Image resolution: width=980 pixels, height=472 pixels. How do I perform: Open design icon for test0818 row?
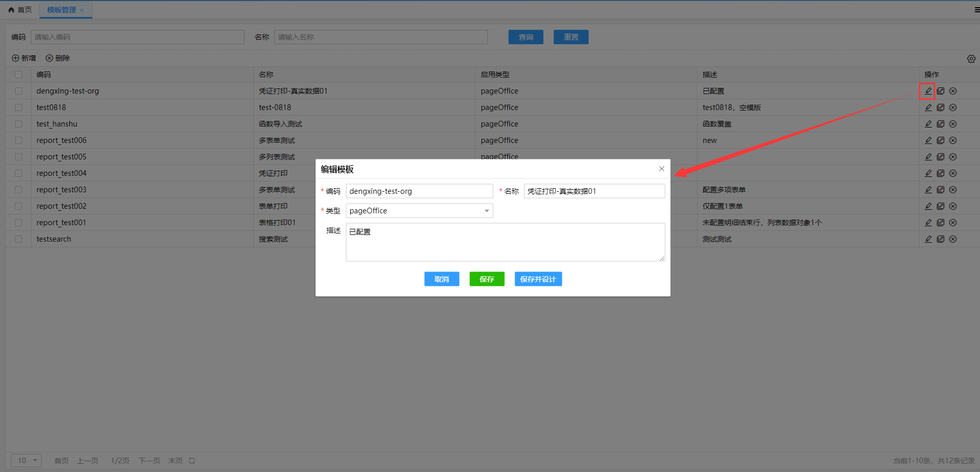(x=940, y=107)
